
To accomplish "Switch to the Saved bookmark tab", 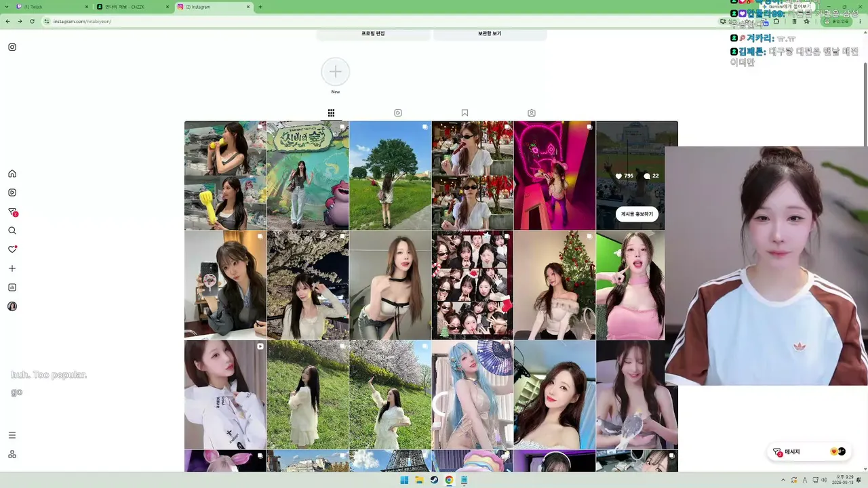I will (x=465, y=113).
